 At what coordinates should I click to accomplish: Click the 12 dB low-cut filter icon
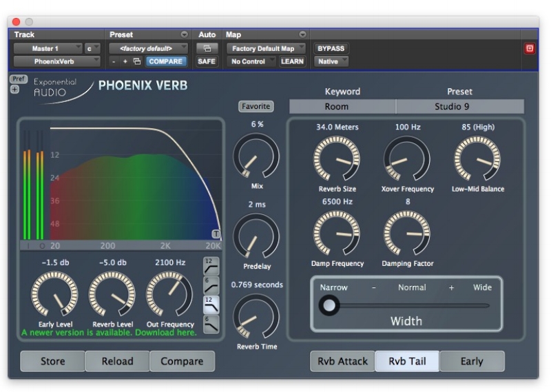tap(211, 266)
